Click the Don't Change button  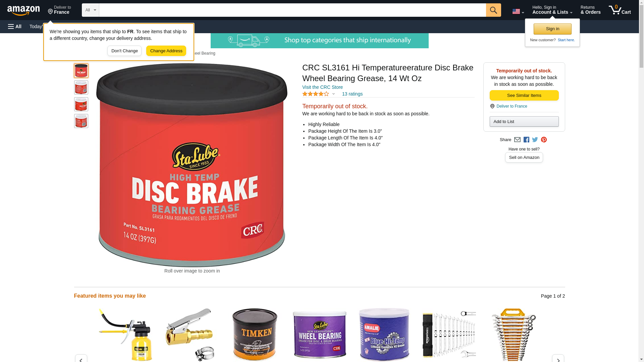(x=124, y=51)
